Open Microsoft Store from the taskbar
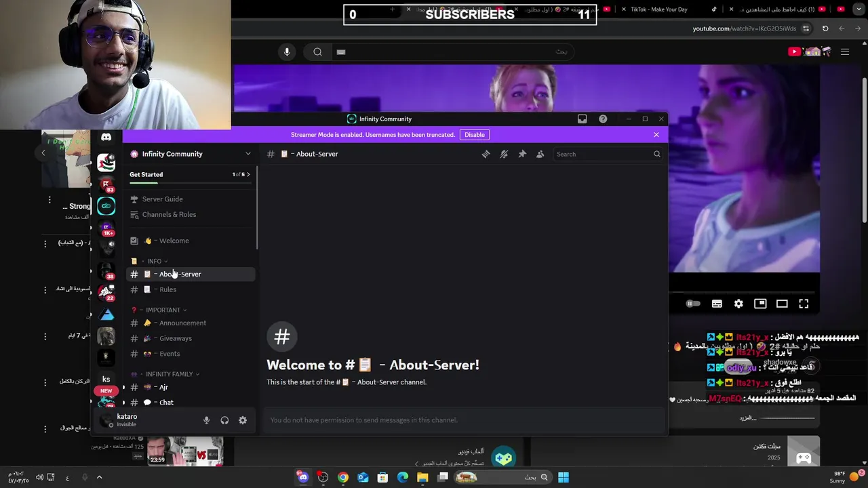 (x=382, y=477)
